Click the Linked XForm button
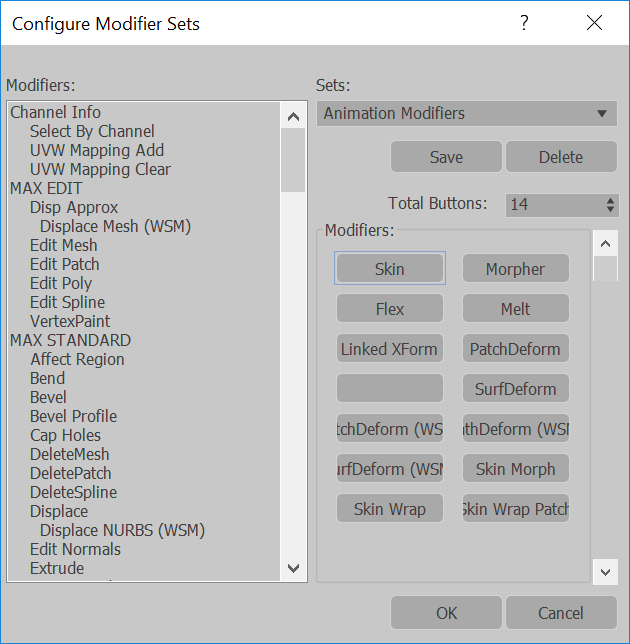 tap(390, 349)
